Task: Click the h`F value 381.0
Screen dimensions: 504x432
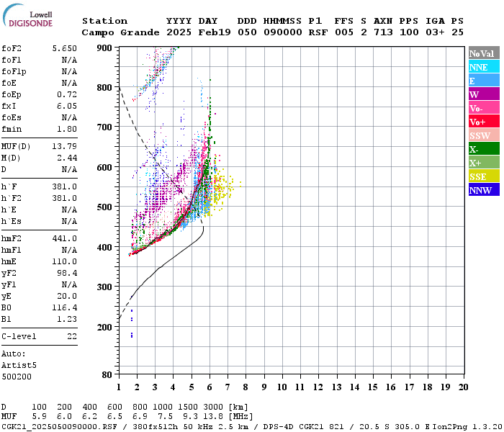Action: tap(65, 186)
